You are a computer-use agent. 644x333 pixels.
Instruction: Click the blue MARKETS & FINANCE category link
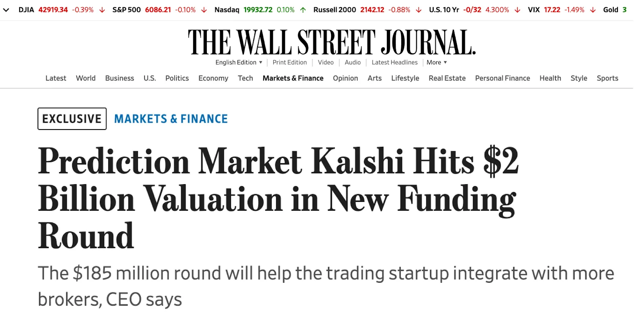(171, 119)
